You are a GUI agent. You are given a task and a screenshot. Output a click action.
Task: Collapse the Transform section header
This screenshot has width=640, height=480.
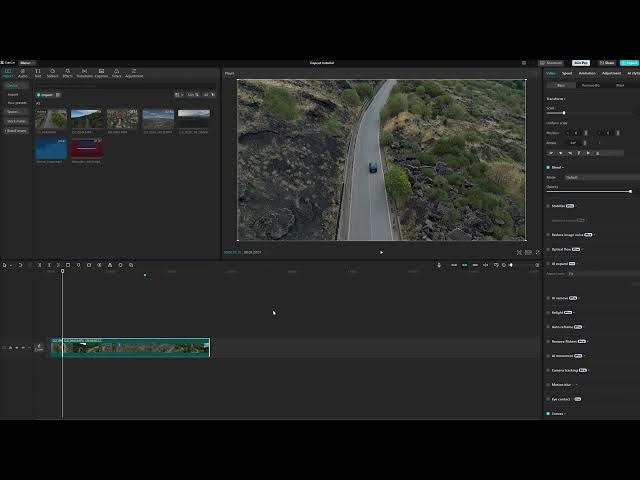click(556, 99)
